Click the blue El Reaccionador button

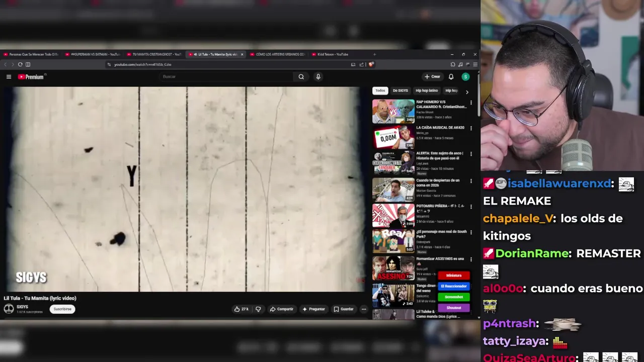(x=454, y=286)
